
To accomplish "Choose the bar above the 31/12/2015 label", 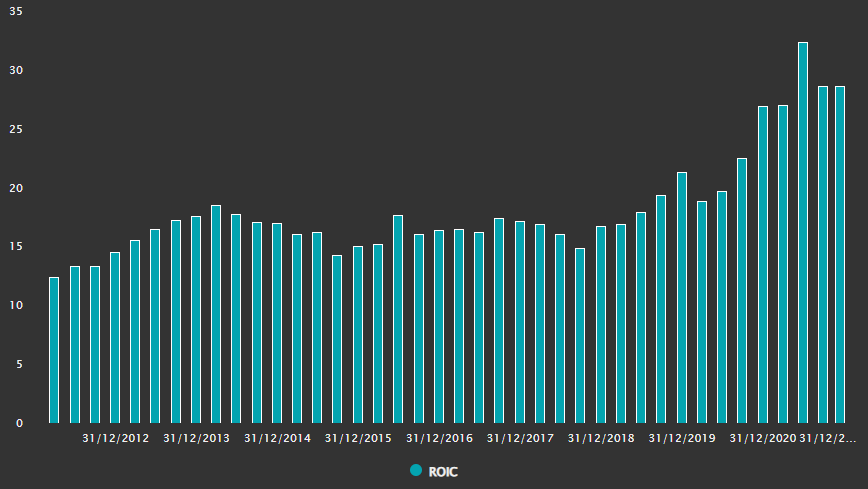I will (x=358, y=335).
